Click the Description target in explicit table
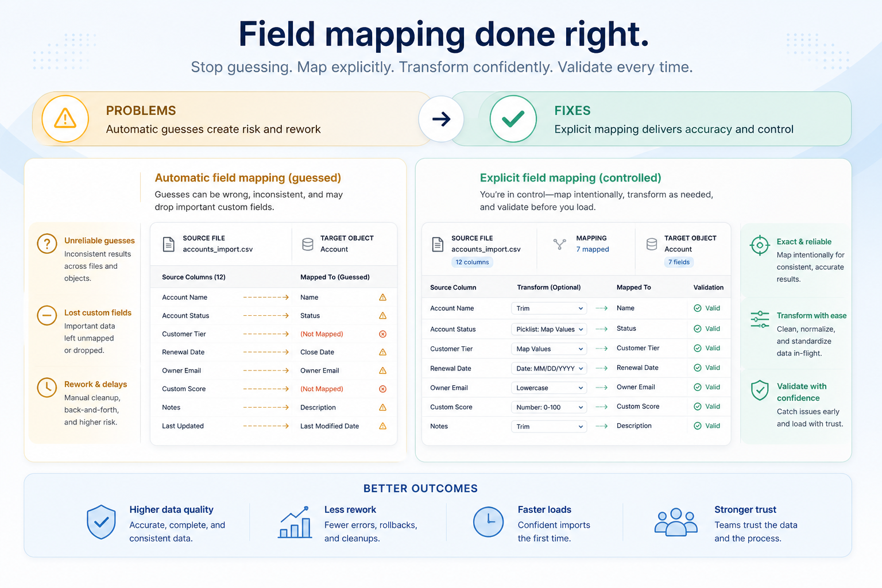Screen dimensions: 882x588 point(634,426)
